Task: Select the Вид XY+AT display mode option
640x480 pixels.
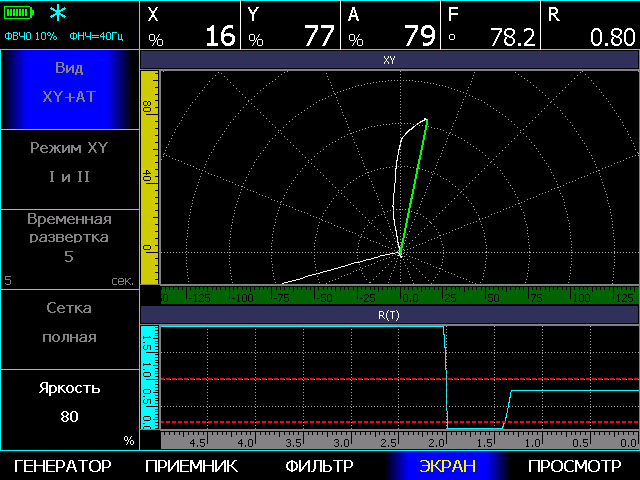Action: (x=69, y=89)
